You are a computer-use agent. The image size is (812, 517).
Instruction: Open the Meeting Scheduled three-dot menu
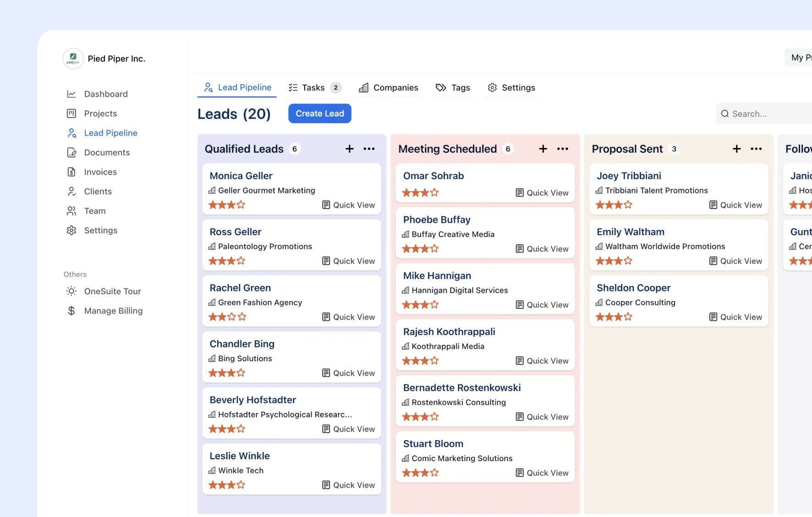point(563,148)
